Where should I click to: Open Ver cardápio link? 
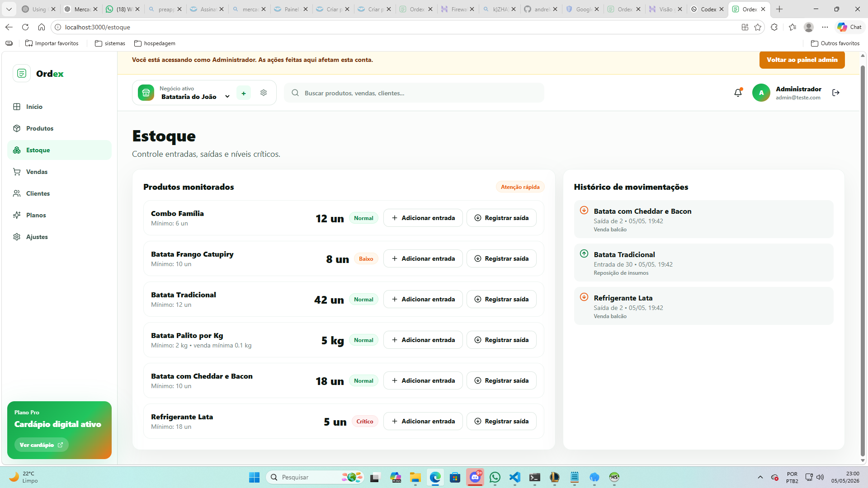click(41, 445)
